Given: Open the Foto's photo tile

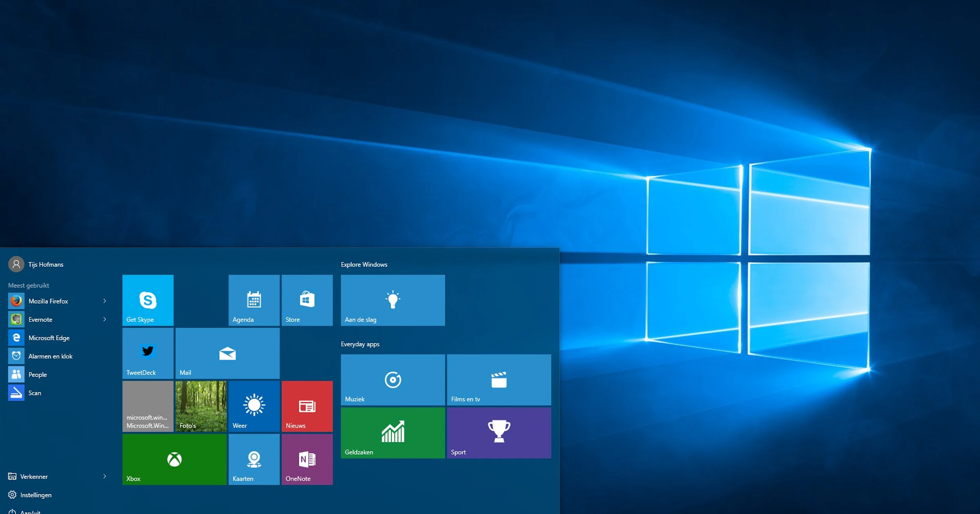Looking at the screenshot, I should coord(201,406).
